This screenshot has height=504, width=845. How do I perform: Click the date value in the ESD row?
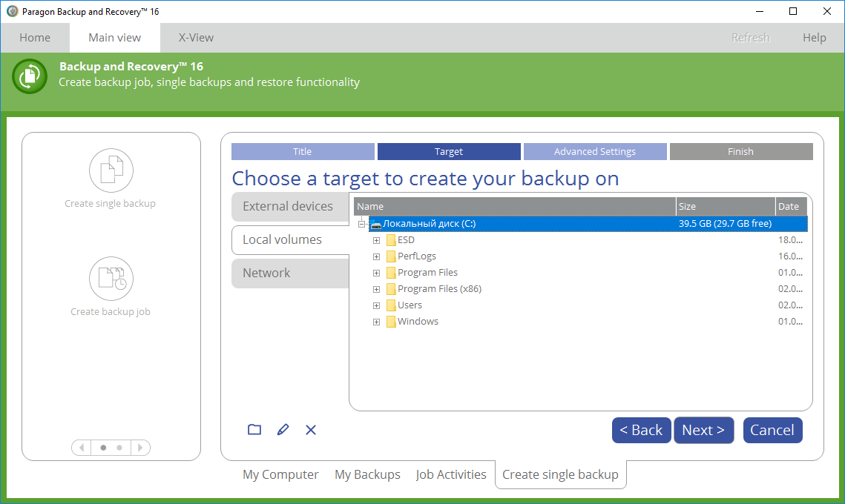pyautogui.click(x=791, y=240)
